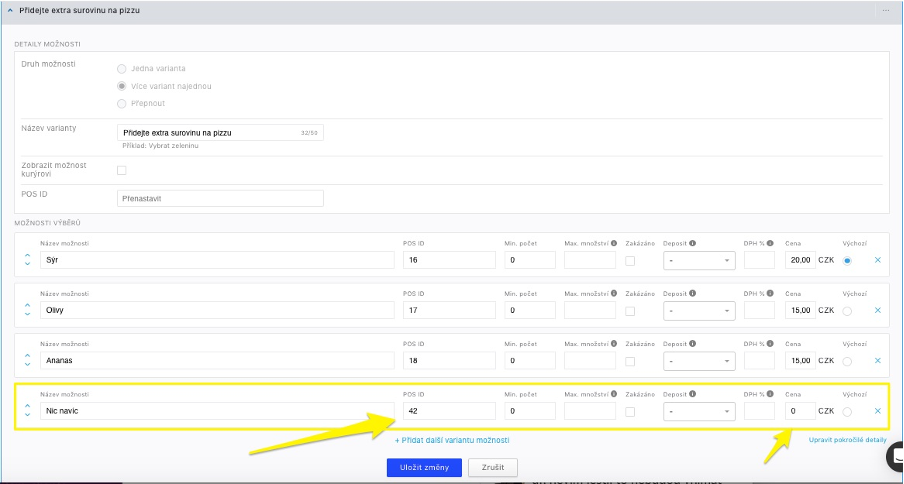Click the Min. počet field for Olivy

click(x=530, y=310)
